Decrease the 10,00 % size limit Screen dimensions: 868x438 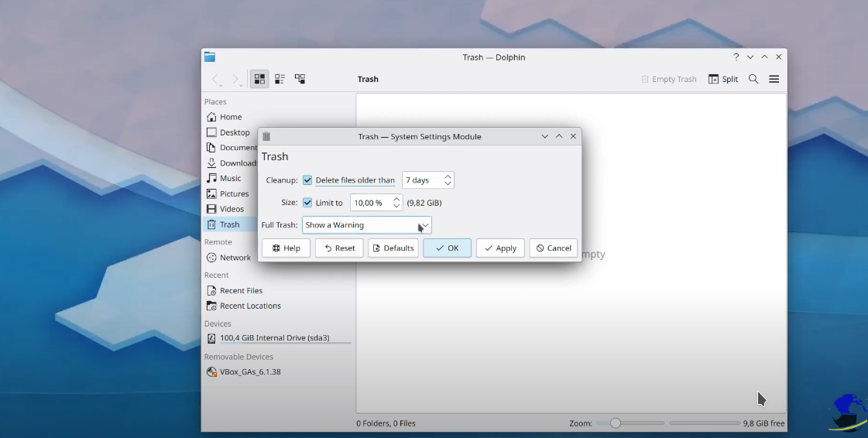click(x=396, y=207)
